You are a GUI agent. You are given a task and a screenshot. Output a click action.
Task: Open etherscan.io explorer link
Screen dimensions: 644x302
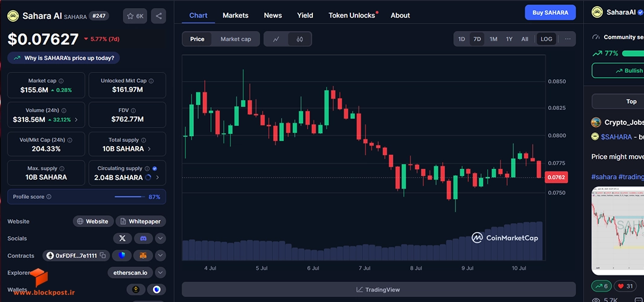[x=130, y=272]
